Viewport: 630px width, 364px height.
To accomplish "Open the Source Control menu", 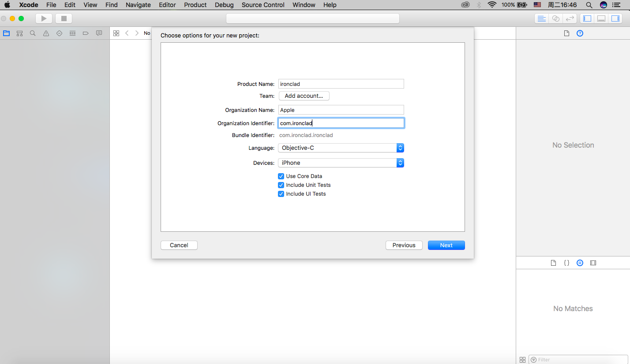I will [263, 5].
